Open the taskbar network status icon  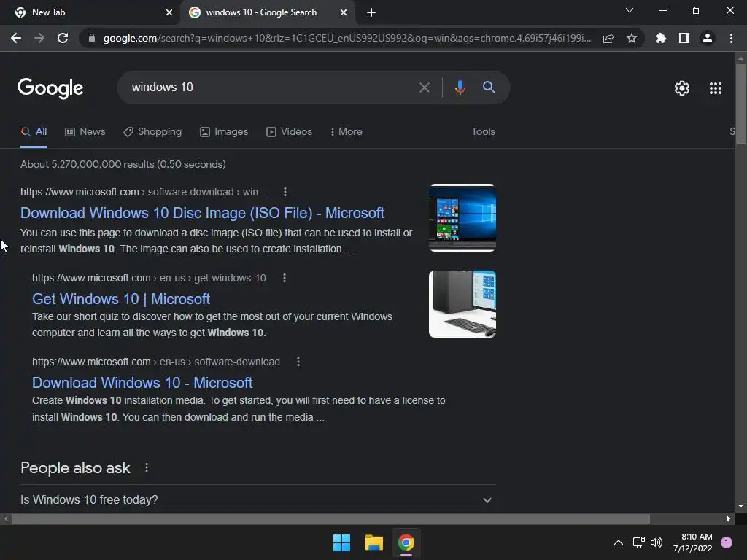coord(638,542)
